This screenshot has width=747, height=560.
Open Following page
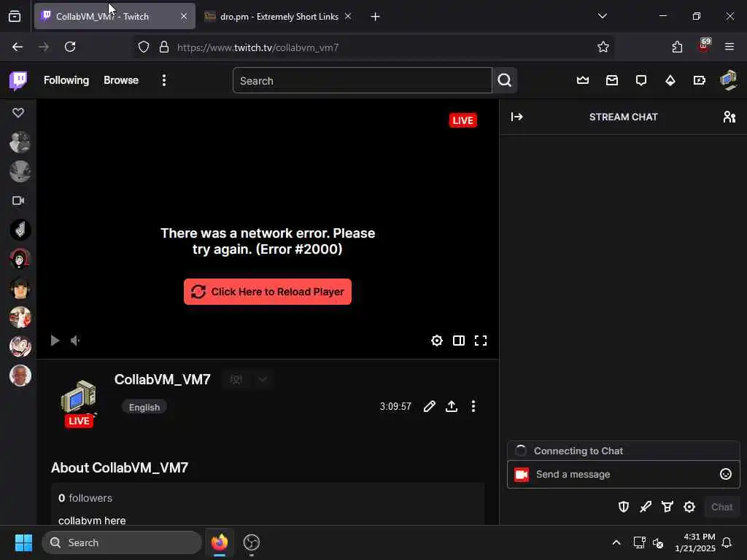coord(66,80)
